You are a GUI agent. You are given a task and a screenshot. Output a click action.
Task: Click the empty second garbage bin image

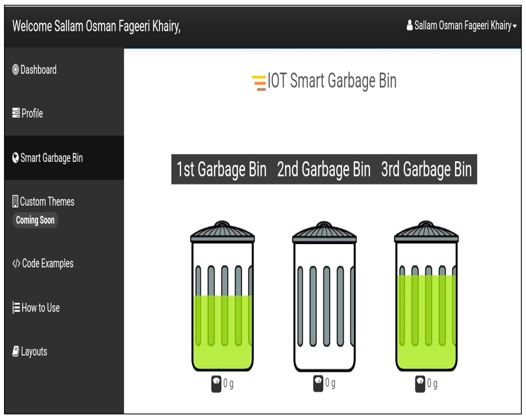pyautogui.click(x=324, y=297)
